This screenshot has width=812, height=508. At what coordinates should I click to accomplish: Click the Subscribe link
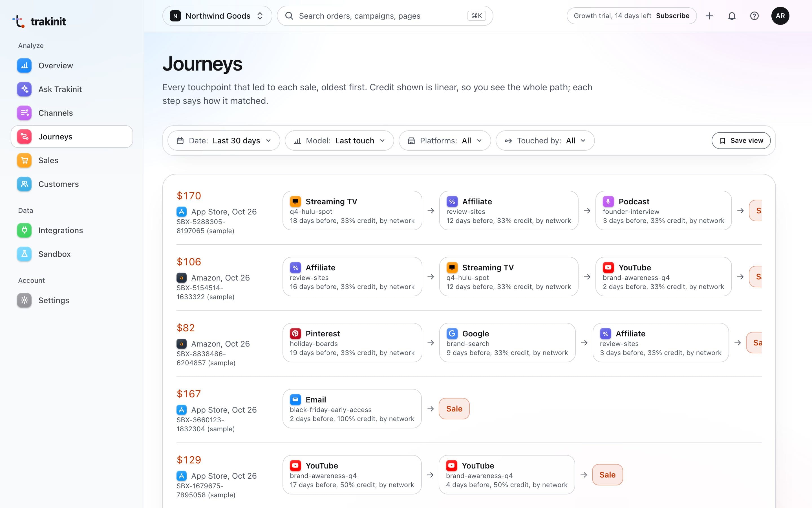tap(672, 16)
